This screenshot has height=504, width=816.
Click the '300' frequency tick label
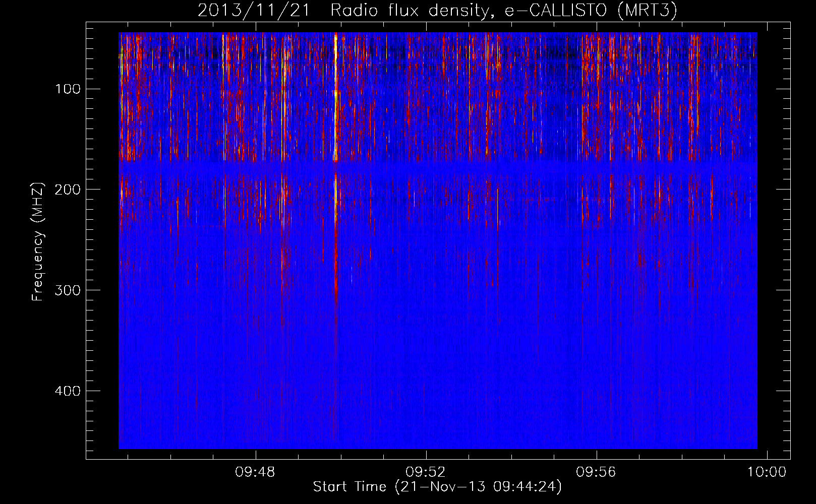(x=68, y=290)
